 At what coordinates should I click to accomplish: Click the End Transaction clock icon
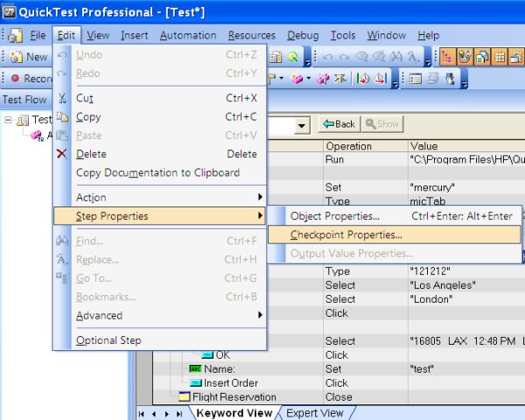click(381, 79)
